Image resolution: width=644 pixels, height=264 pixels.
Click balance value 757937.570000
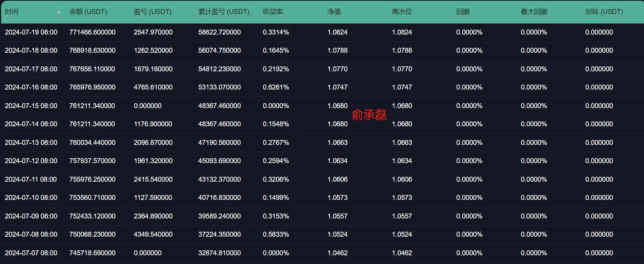point(92,161)
